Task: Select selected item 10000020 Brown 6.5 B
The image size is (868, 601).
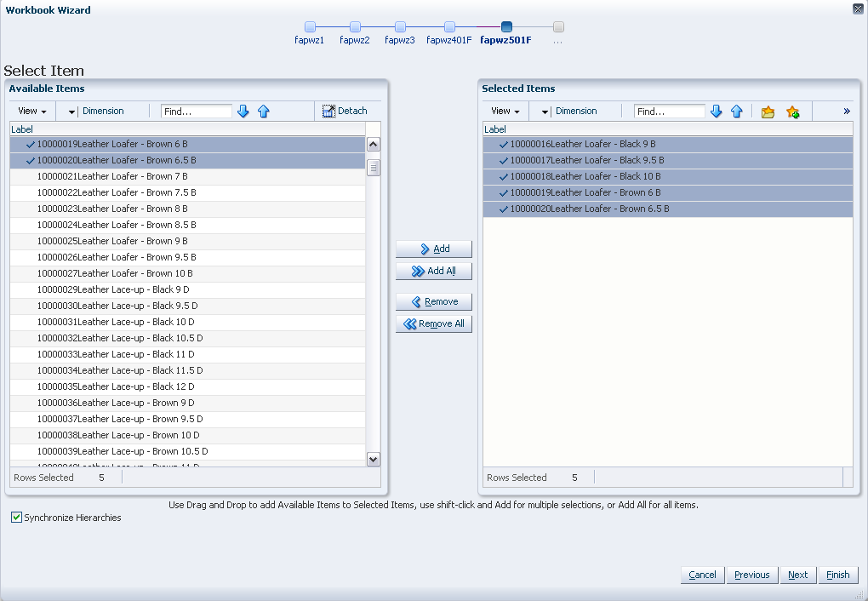Action: click(668, 209)
